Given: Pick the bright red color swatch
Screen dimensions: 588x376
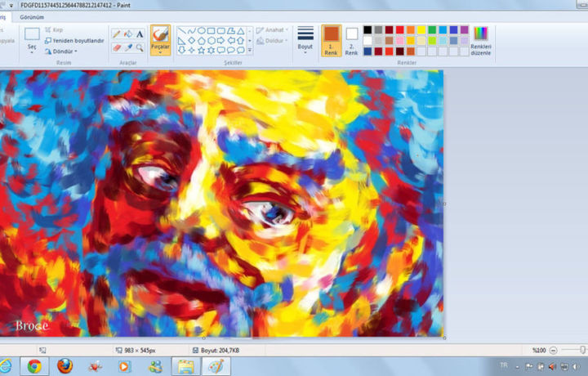Looking at the screenshot, I should coord(400,29).
